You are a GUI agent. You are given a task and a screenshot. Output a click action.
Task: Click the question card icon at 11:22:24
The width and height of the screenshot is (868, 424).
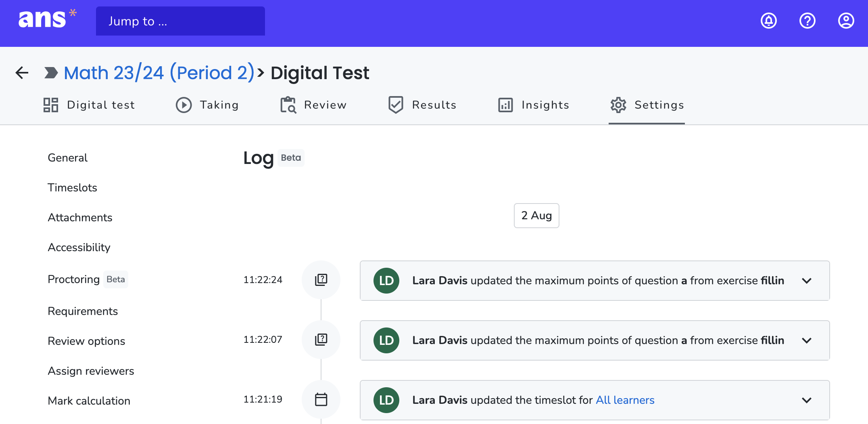pos(321,279)
